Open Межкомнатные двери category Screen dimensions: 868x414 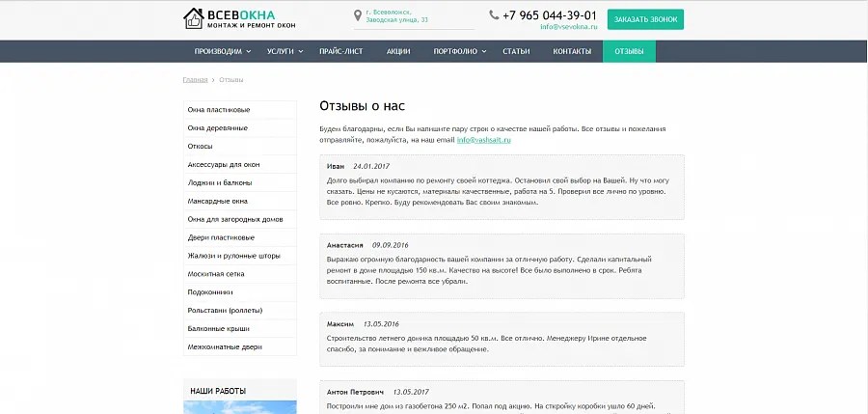point(240,347)
